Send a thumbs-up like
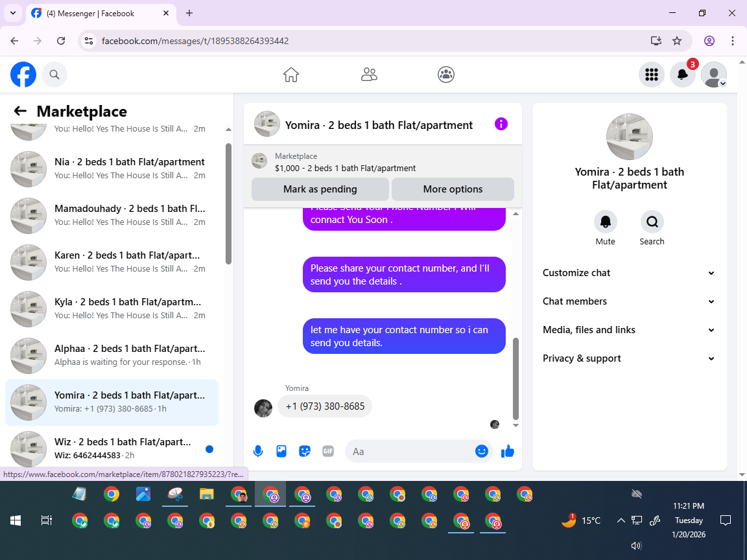This screenshot has width=747, height=560. (507, 451)
